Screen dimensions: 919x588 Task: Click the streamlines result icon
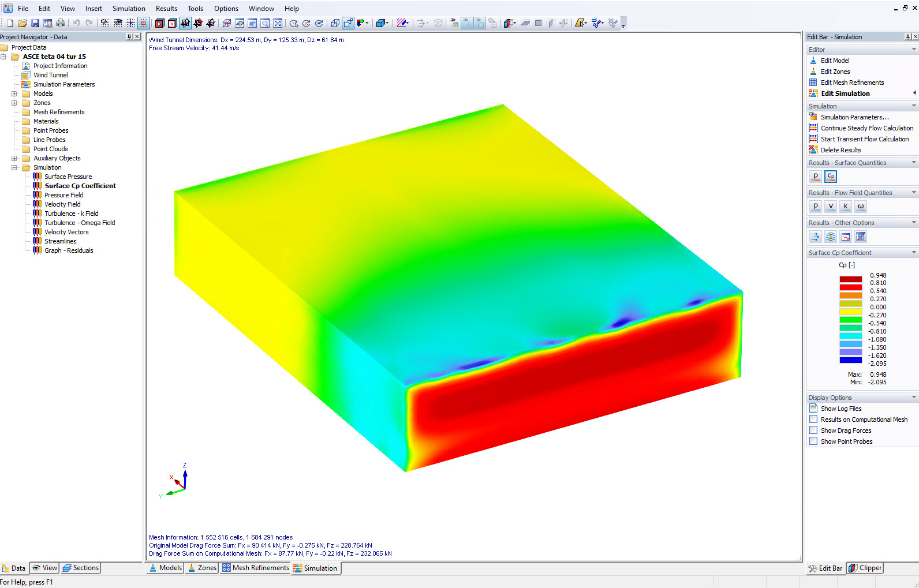[831, 237]
